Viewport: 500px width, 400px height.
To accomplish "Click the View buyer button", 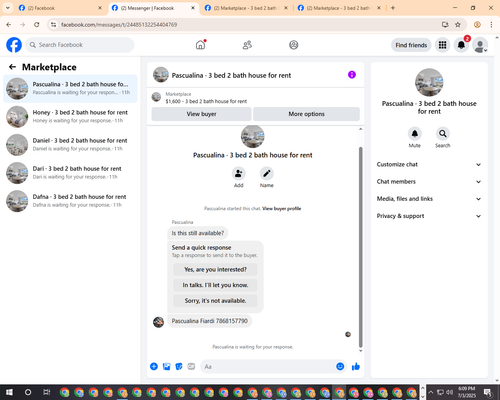I will pyautogui.click(x=201, y=114).
